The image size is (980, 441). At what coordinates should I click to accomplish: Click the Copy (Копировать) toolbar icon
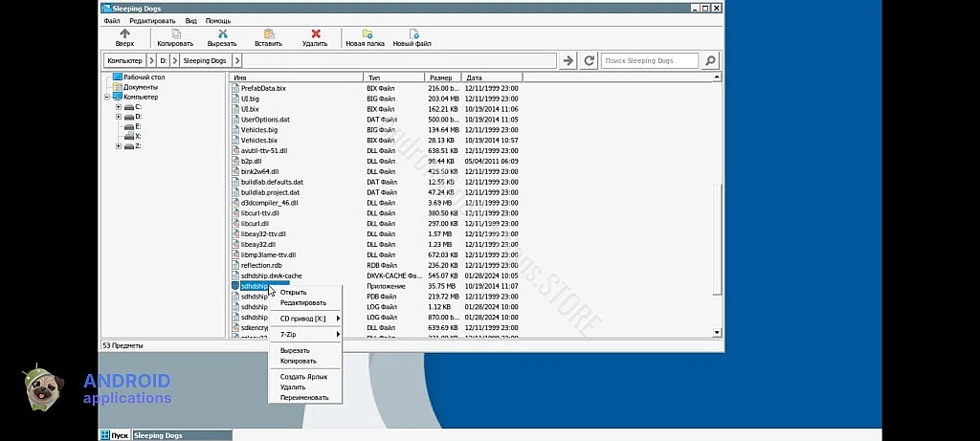coord(176,37)
